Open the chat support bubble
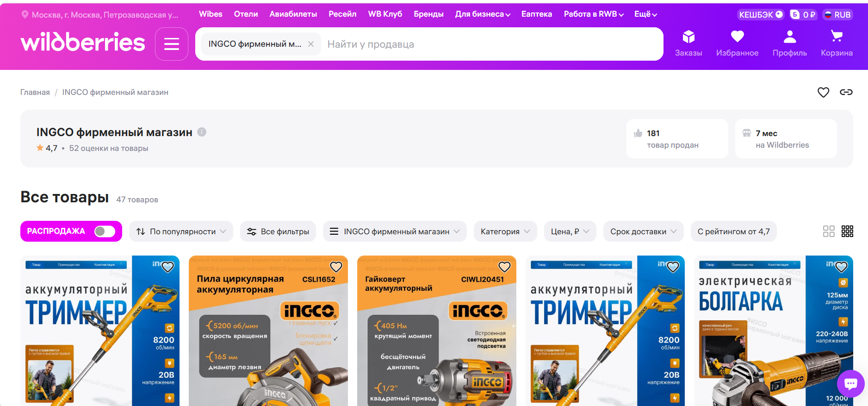Image resolution: width=868 pixels, height=406 pixels. tap(851, 383)
